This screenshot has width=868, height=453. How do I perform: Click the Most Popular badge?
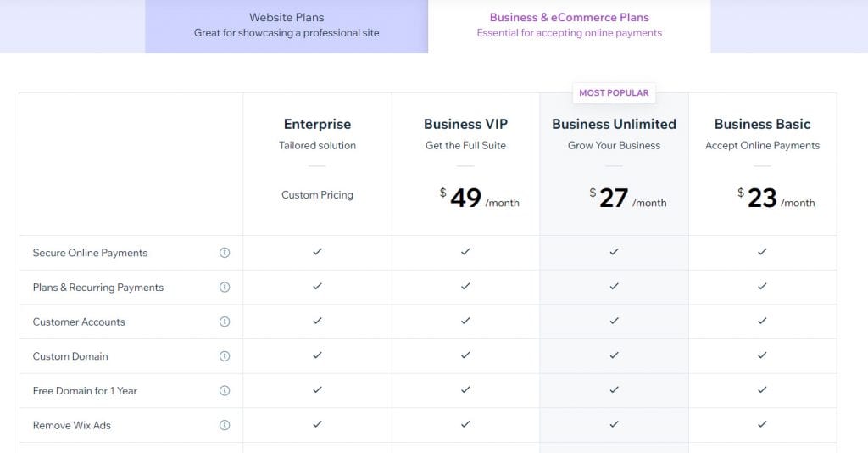coord(614,93)
